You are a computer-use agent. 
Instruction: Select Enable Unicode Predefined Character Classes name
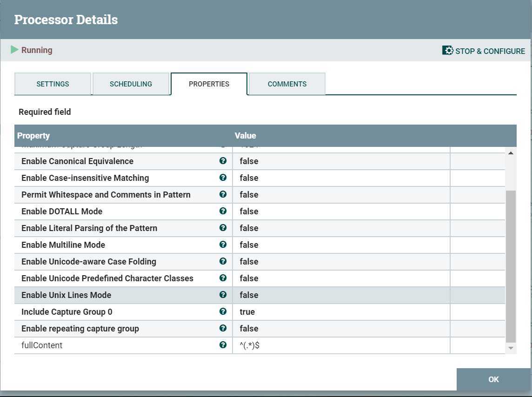click(x=107, y=278)
